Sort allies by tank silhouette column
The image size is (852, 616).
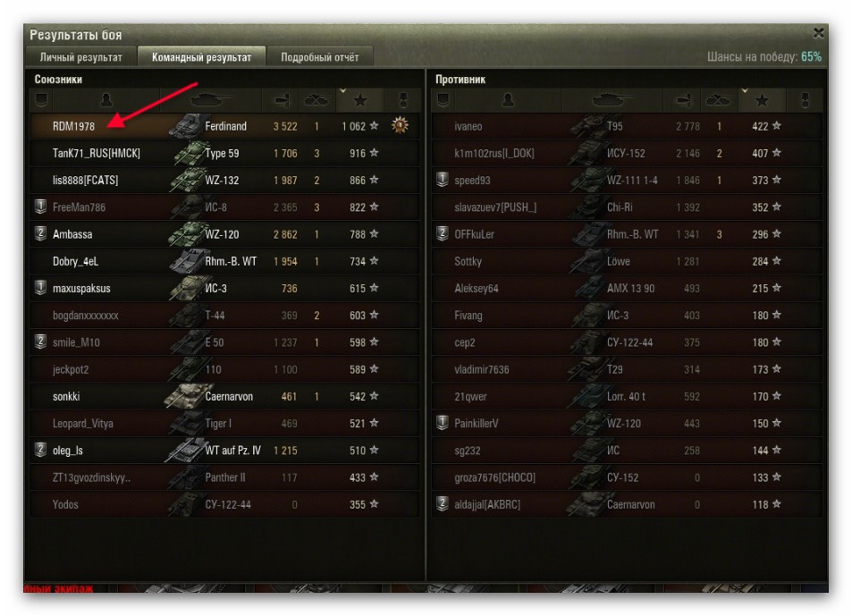pos(211,100)
